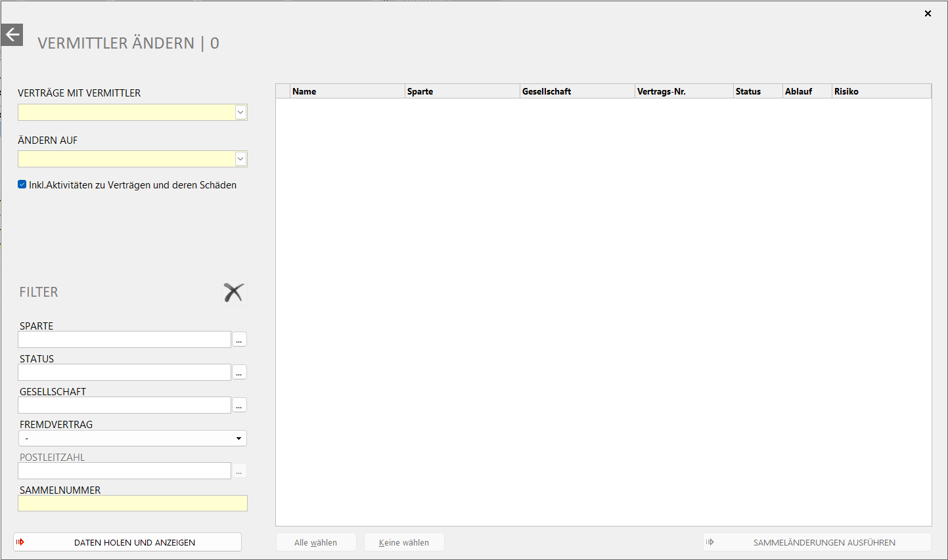
Task: Clear filters with the X icon
Action: (233, 292)
